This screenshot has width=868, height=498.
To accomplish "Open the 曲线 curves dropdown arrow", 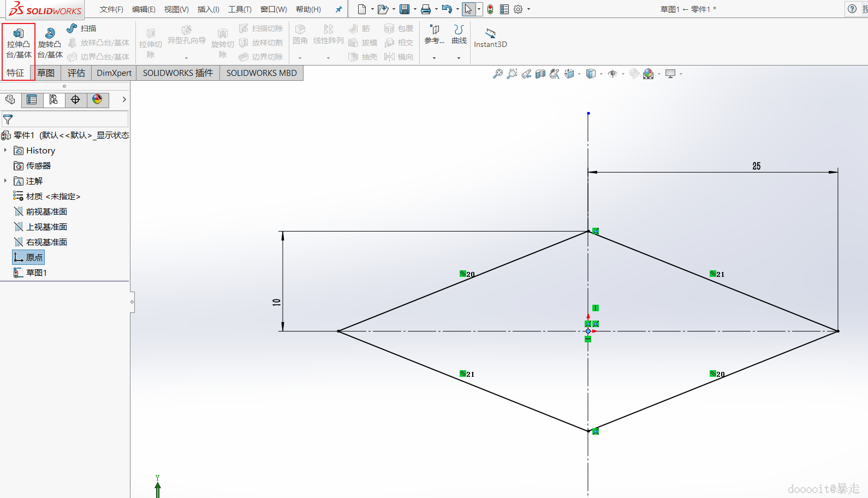I will pos(459,58).
